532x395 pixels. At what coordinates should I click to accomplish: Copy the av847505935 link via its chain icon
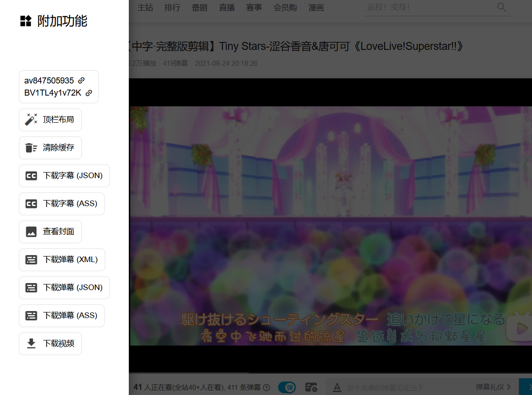(x=81, y=81)
